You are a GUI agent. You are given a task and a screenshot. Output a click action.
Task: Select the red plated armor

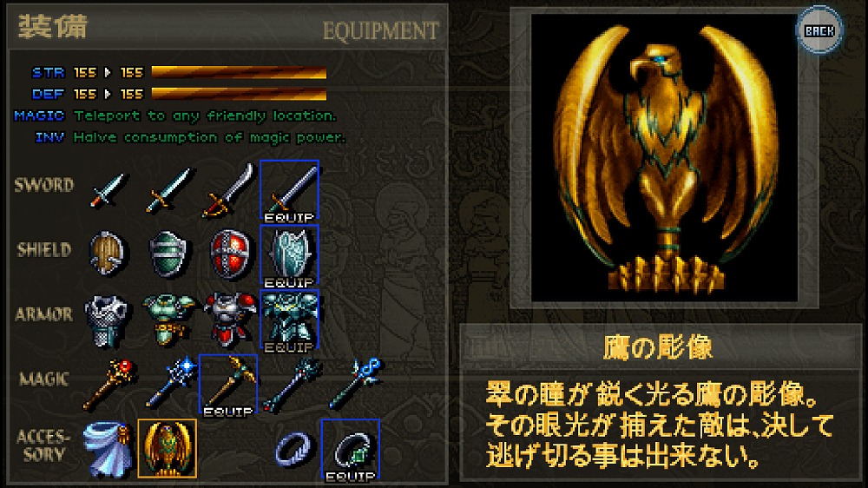pos(230,320)
